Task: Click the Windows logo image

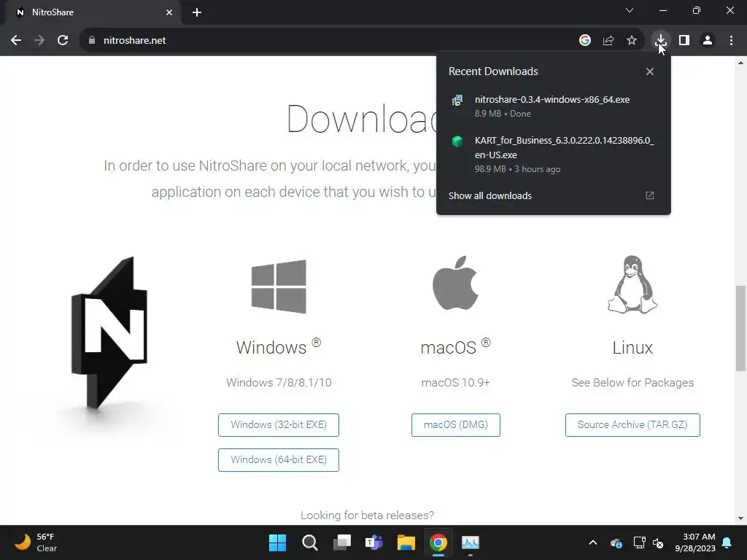Action: pyautogui.click(x=279, y=286)
